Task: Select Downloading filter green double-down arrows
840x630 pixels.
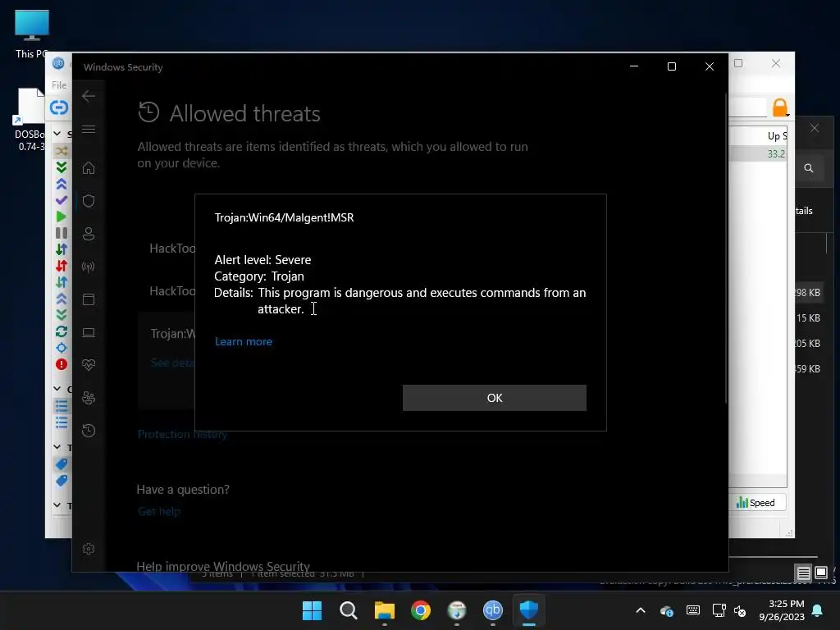Action: click(62, 167)
